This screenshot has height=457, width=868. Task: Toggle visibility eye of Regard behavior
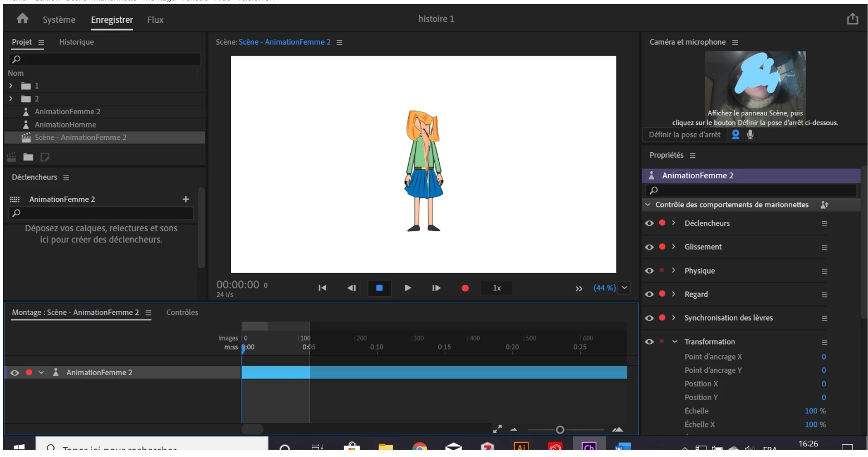tap(649, 294)
